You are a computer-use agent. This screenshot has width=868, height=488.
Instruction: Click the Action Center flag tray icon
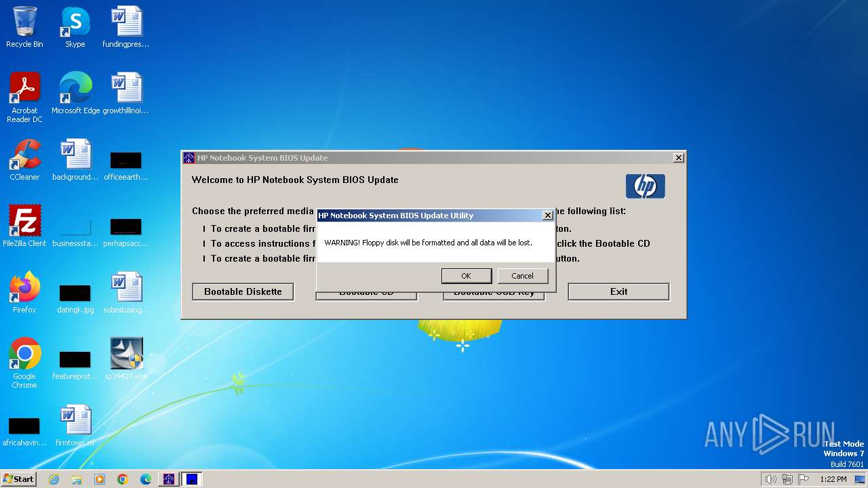[804, 479]
